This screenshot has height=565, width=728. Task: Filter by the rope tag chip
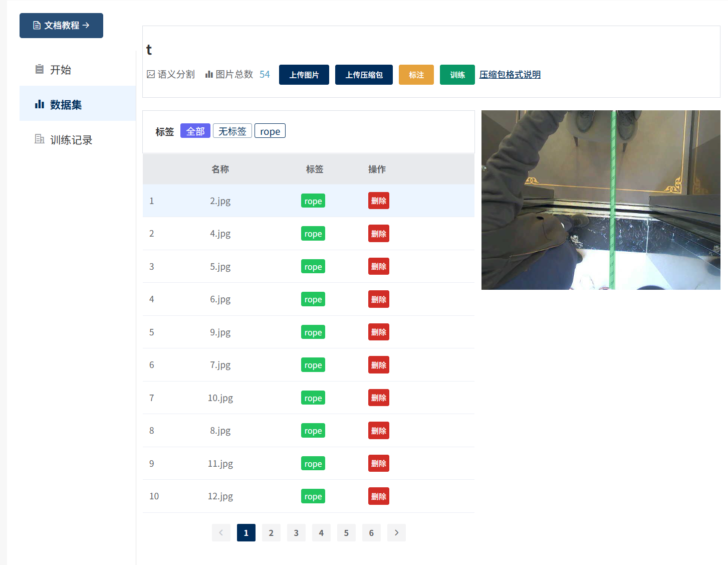tap(270, 131)
